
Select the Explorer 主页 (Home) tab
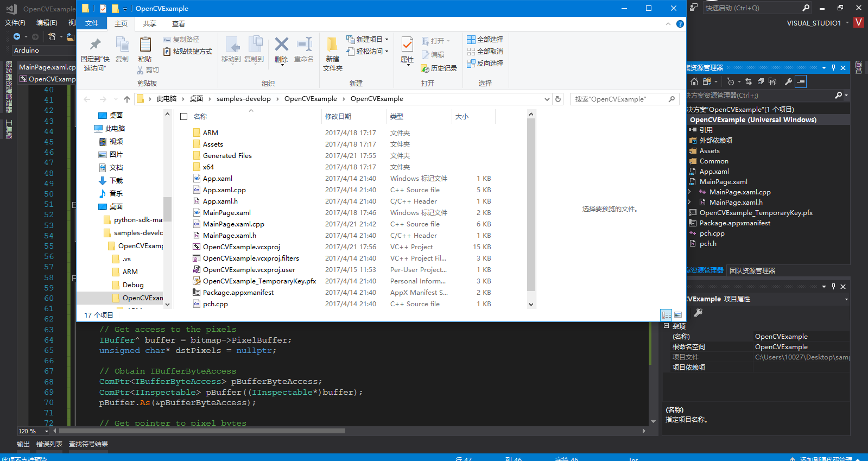[121, 23]
